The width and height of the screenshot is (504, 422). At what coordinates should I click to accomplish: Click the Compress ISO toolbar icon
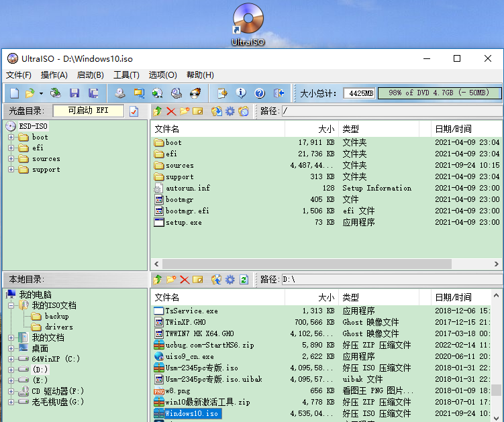click(176, 93)
